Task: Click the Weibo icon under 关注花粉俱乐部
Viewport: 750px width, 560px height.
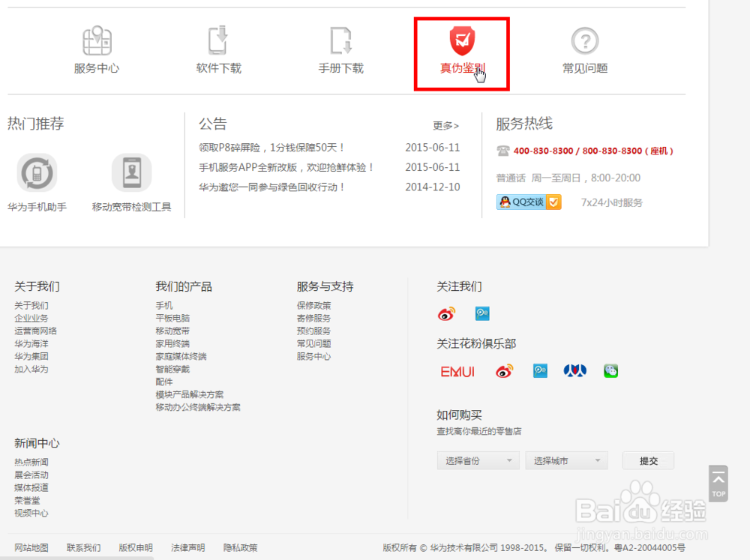Action: point(504,371)
